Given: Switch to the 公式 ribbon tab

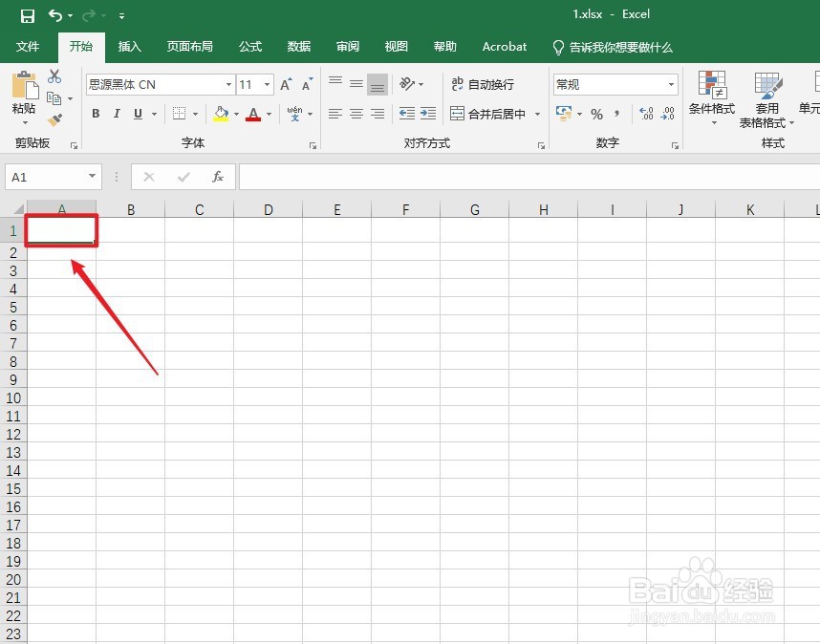Looking at the screenshot, I should click(x=250, y=47).
